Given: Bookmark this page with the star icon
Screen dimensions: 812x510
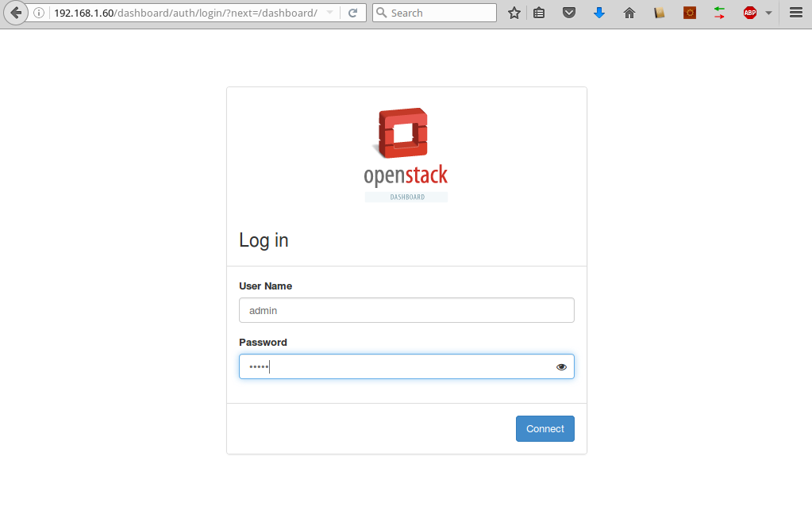Looking at the screenshot, I should pos(514,13).
